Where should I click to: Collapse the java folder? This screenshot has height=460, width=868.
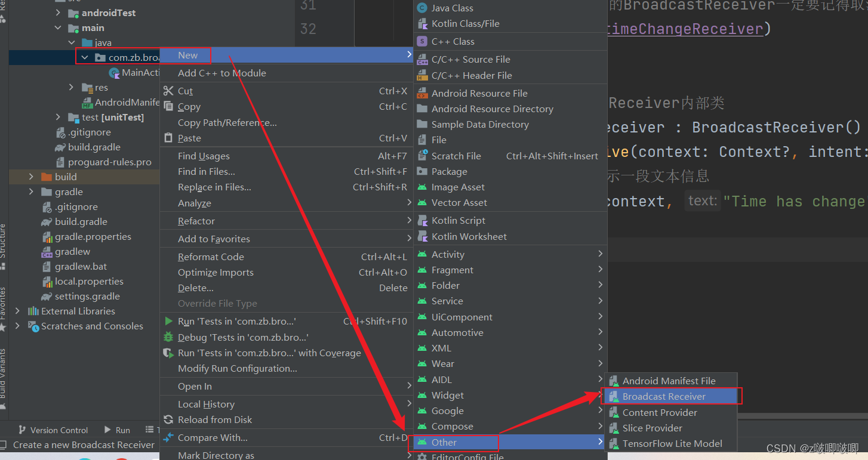click(71, 42)
